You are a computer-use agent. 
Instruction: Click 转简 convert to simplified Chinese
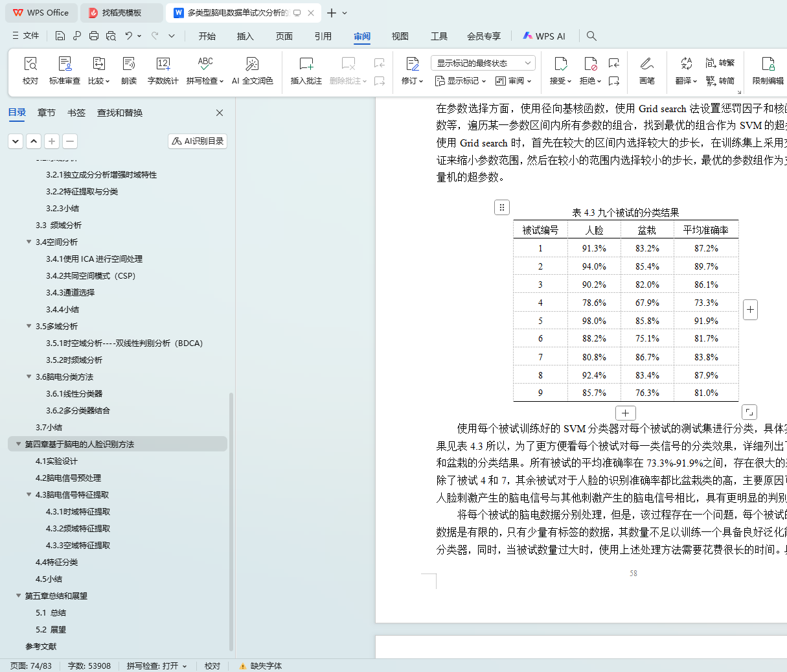[x=720, y=81]
